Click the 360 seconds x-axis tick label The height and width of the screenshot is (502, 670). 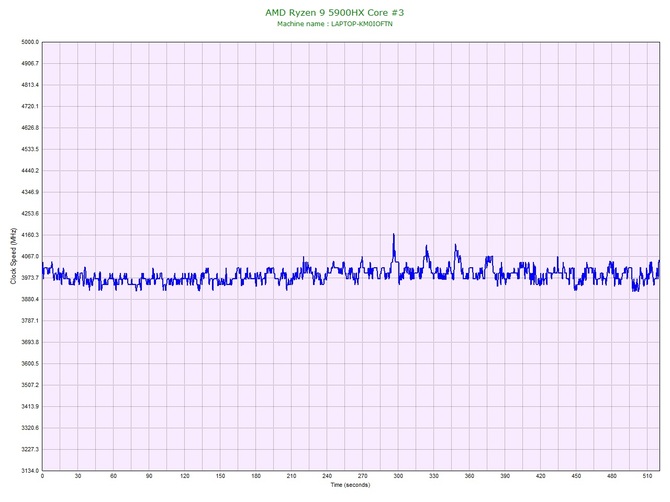470,476
